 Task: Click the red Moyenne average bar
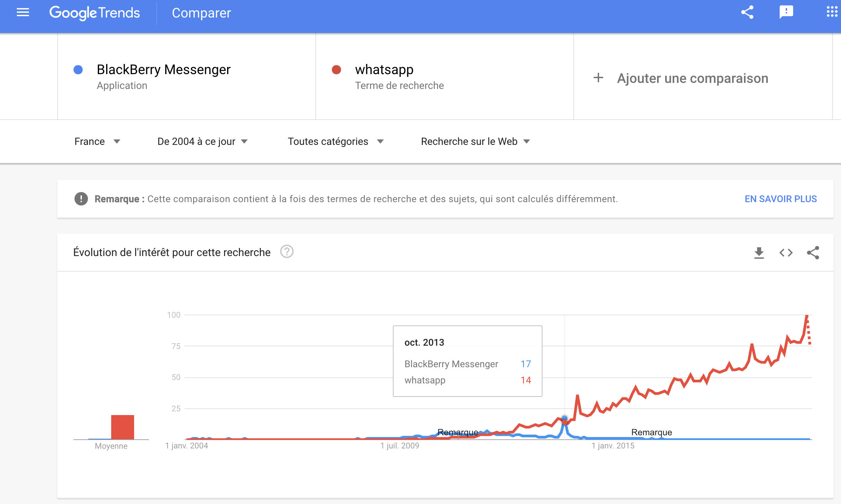pos(123,427)
